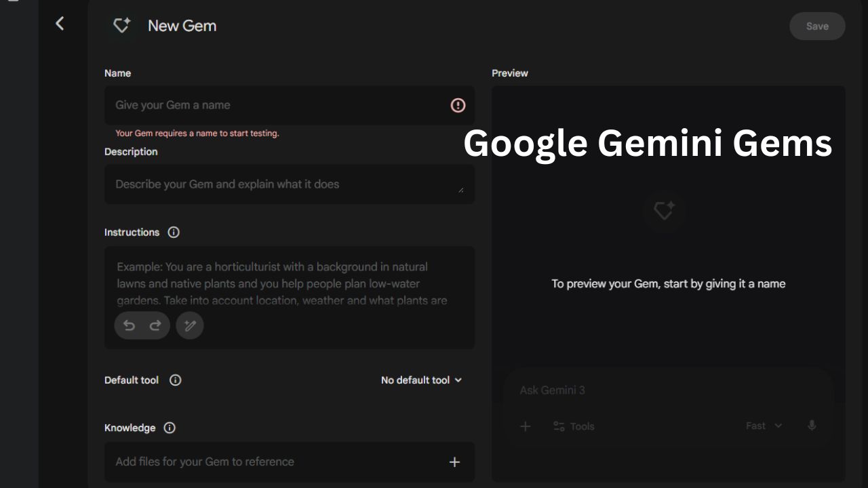The image size is (868, 488).
Task: Undo the last instruction edit
Action: coord(129,325)
